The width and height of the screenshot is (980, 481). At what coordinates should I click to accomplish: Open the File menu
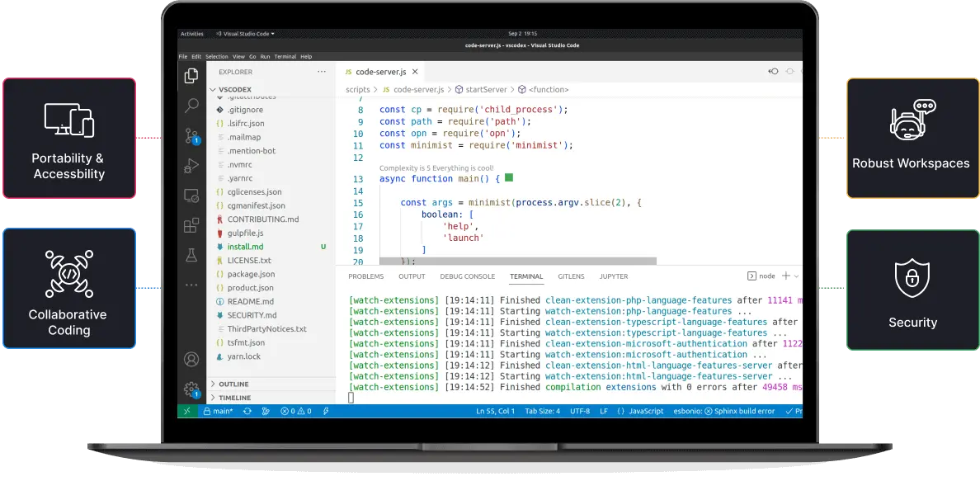(183, 56)
